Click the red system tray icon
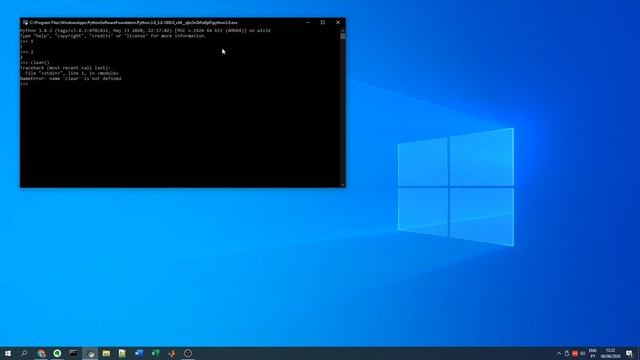Image resolution: width=640 pixels, height=360 pixels. pos(575,353)
